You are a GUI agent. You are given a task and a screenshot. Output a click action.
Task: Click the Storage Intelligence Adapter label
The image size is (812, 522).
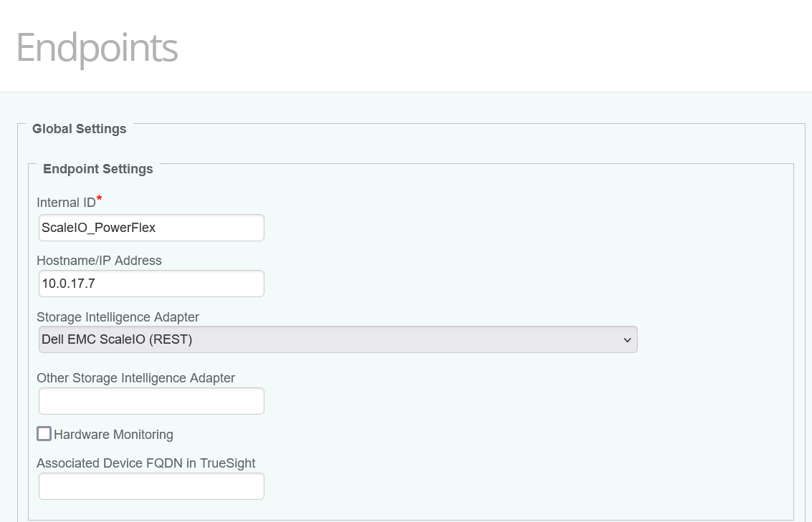pos(118,317)
